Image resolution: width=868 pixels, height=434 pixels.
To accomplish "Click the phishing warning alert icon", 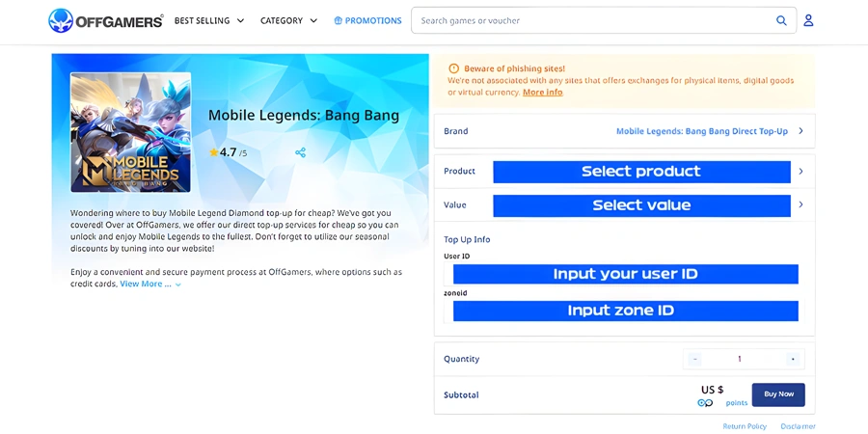I will click(x=454, y=68).
